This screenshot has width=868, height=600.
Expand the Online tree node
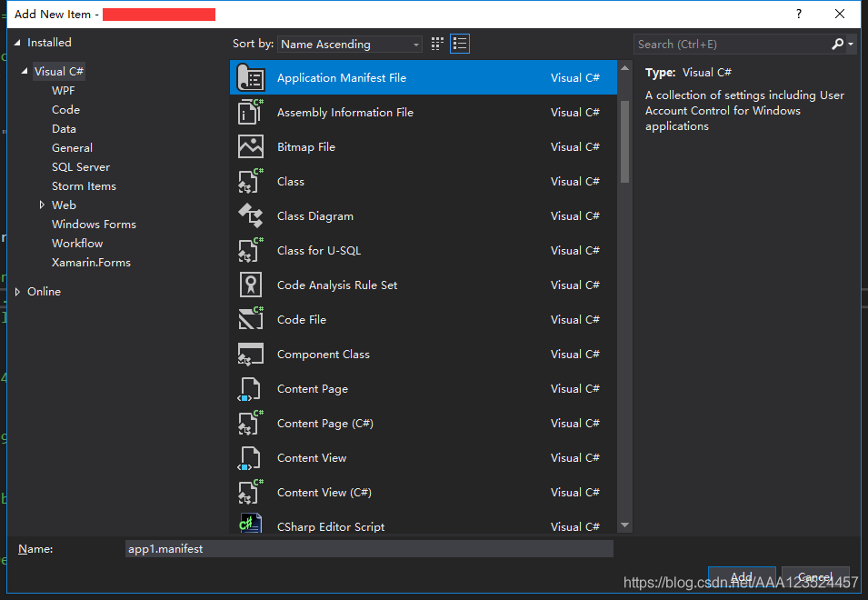point(17,291)
